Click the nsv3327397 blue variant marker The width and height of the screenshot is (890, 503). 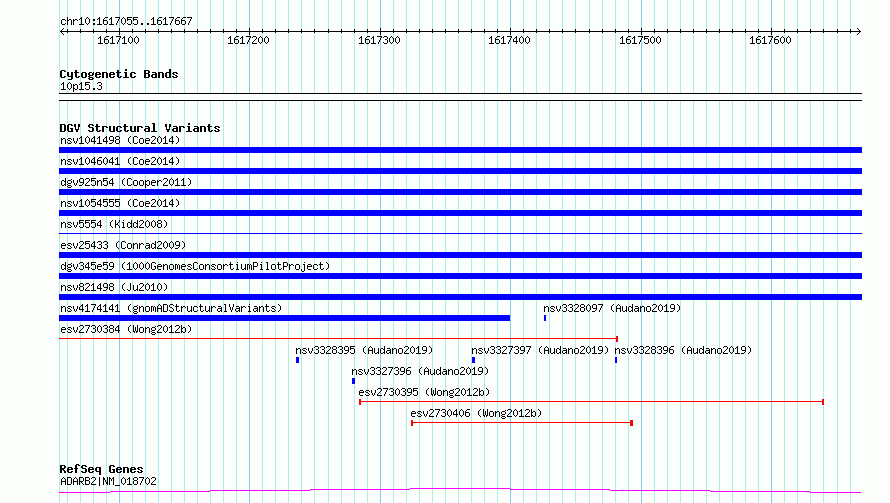[x=473, y=360]
